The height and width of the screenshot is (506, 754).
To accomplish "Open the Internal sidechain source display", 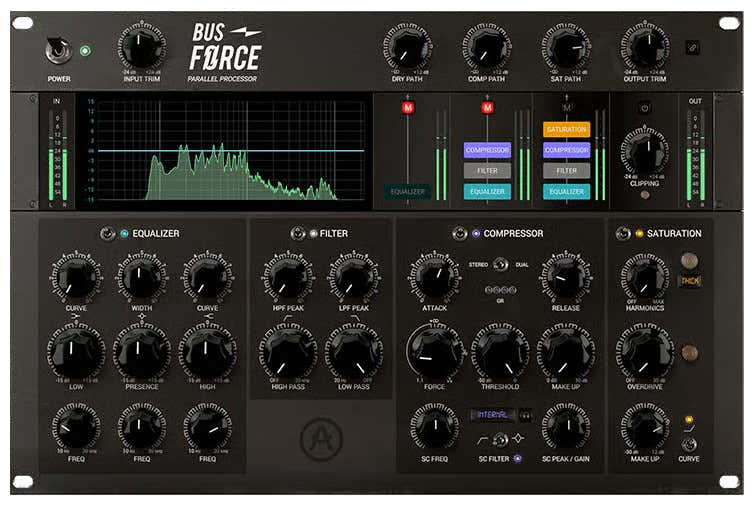I will [494, 415].
